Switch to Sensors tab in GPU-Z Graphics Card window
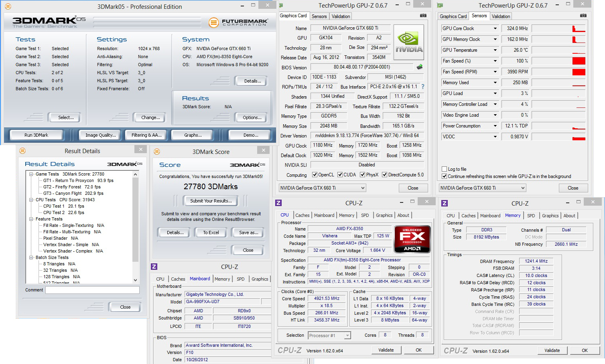 (x=319, y=16)
